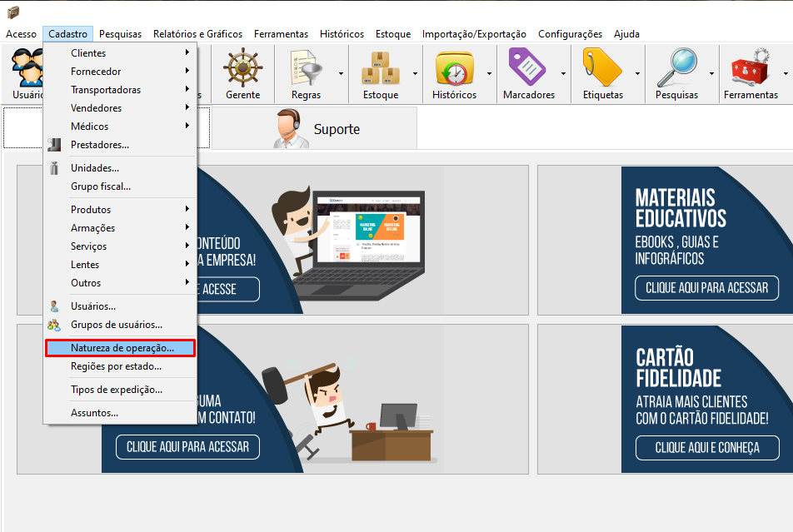The height and width of the screenshot is (532, 793).
Task: Expand the dropdown arrow beside Regras
Action: [342, 73]
